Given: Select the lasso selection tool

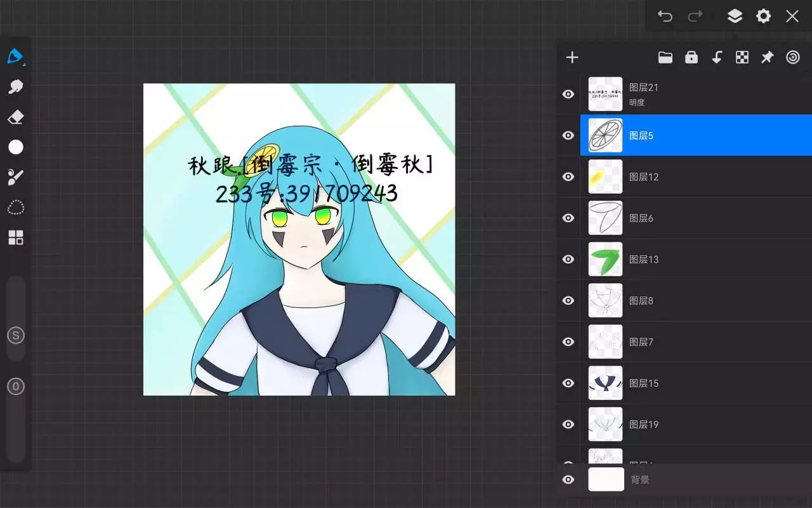Looking at the screenshot, I should coord(15,208).
